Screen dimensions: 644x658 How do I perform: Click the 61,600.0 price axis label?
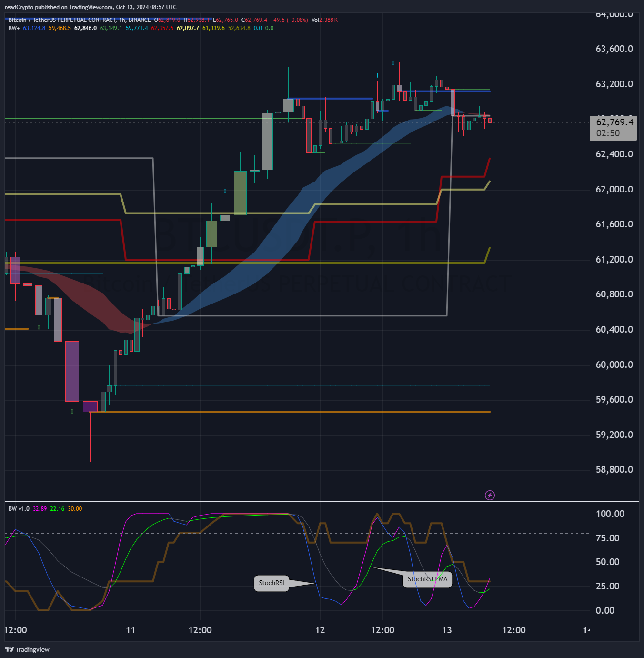614,224
